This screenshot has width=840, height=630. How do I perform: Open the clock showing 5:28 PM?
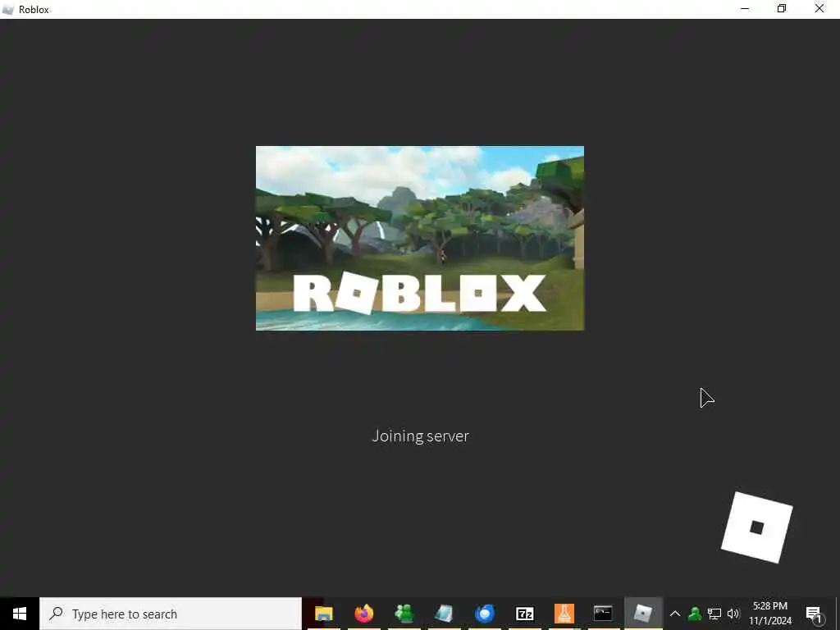click(769, 614)
